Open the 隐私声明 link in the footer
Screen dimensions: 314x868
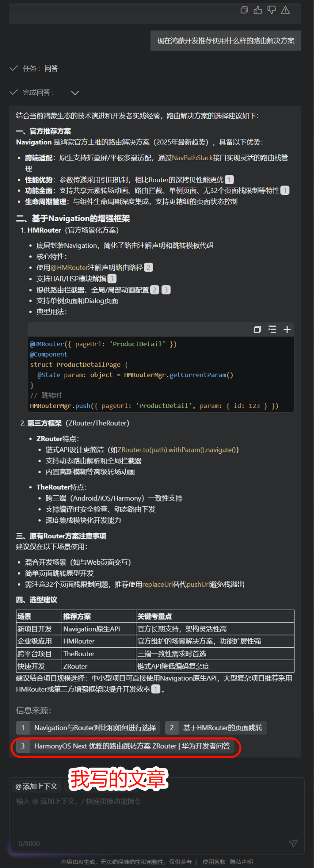tap(241, 862)
